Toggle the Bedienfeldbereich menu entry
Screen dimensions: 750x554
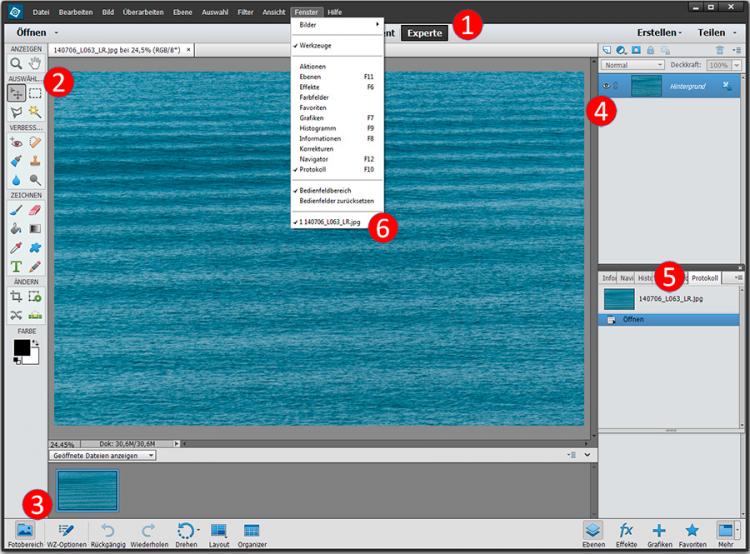tap(325, 189)
